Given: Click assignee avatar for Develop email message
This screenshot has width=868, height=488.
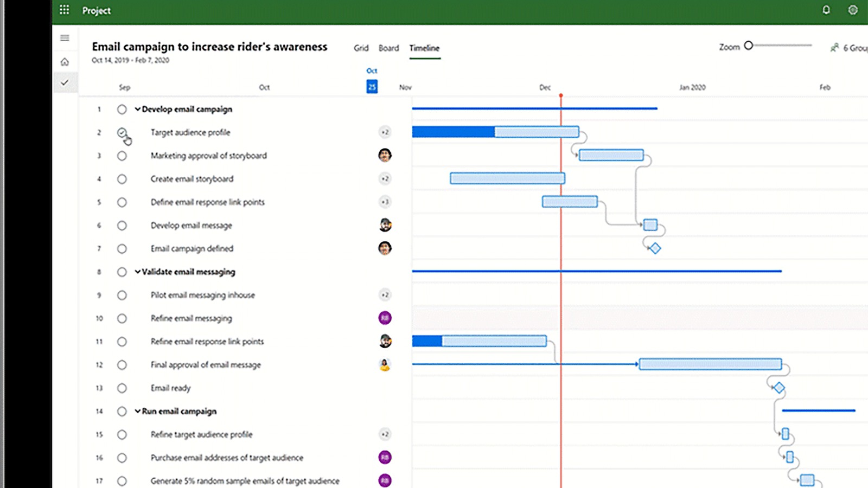Looking at the screenshot, I should click(x=385, y=225).
